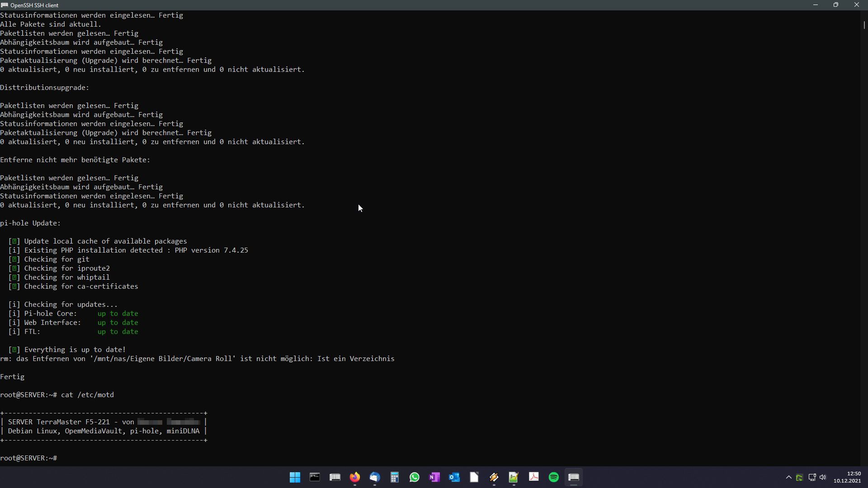The image size is (868, 488).
Task: Launch Firefox from the taskbar
Action: pyautogui.click(x=355, y=477)
